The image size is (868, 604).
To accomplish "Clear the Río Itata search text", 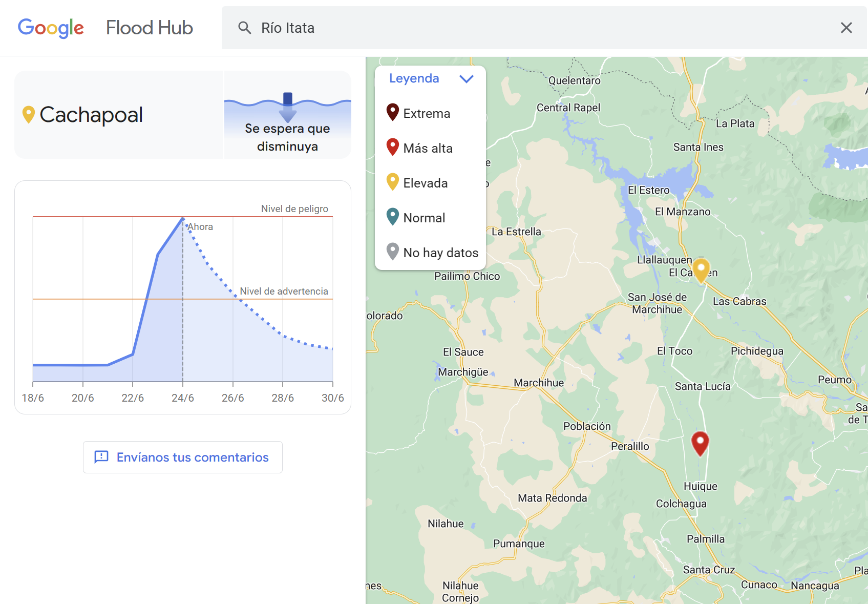I will coord(846,28).
